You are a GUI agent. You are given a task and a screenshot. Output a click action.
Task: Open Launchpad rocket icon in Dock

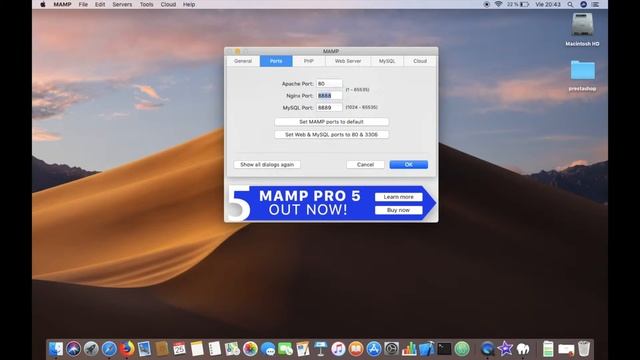pos(91,349)
